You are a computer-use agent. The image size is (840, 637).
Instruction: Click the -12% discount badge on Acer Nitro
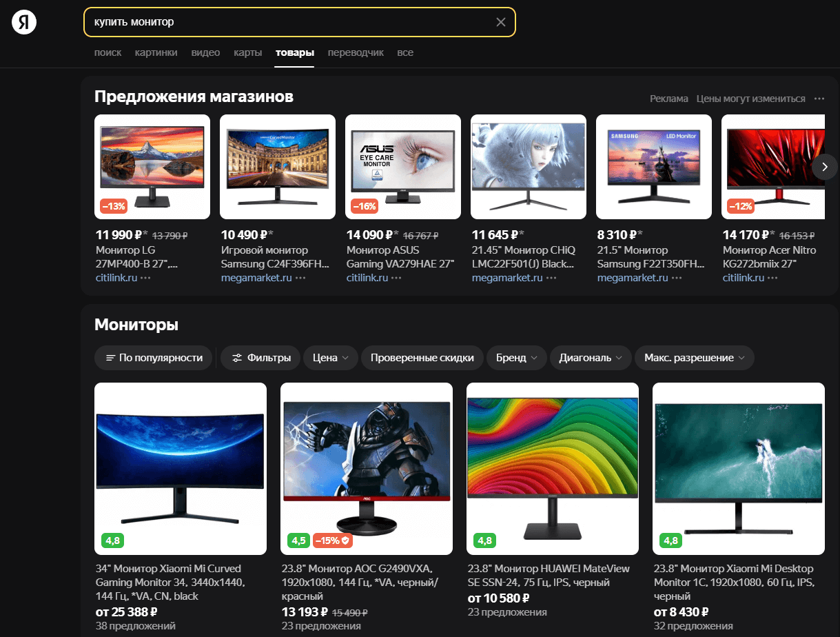pyautogui.click(x=741, y=206)
